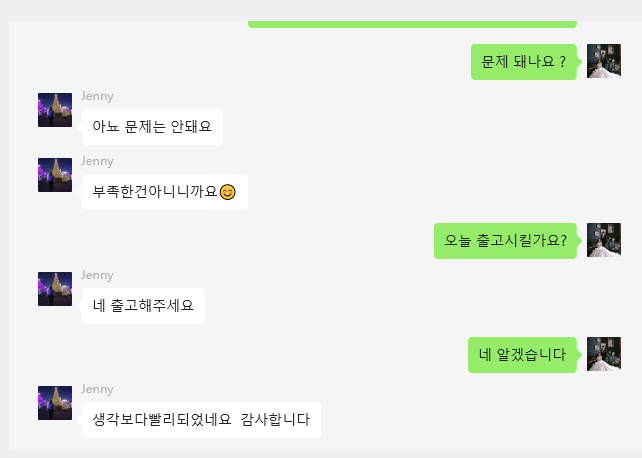Click Jenny's avatar beside "부족한건아니니까요" message

(55, 175)
